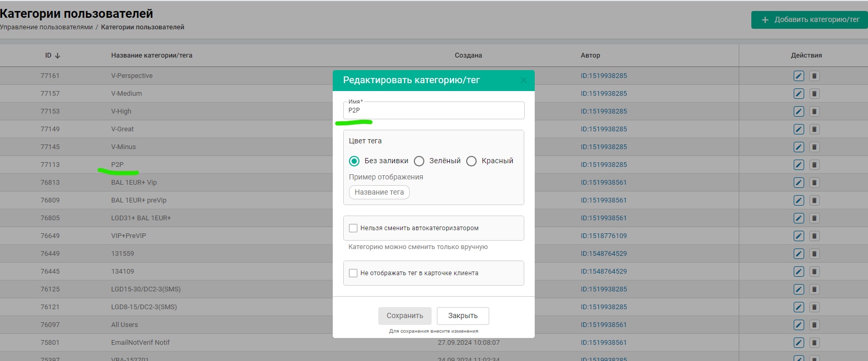Close the edit category dialog with X

click(x=523, y=80)
